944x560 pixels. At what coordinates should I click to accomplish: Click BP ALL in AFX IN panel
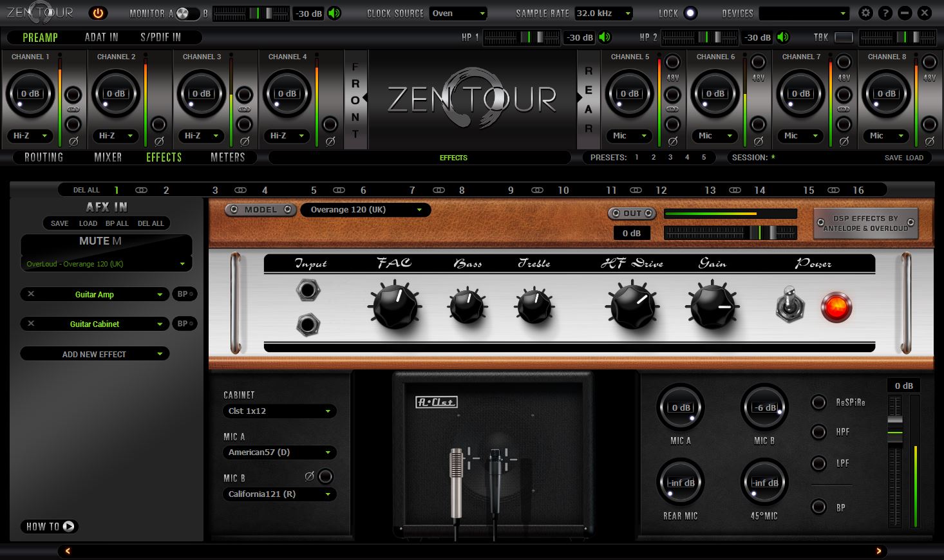tap(117, 223)
